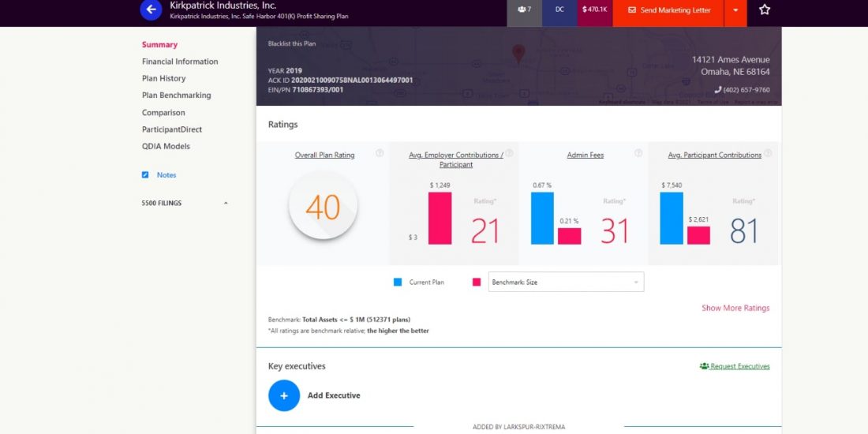
Task: Click the blue Add Executive plus button
Action: click(284, 395)
